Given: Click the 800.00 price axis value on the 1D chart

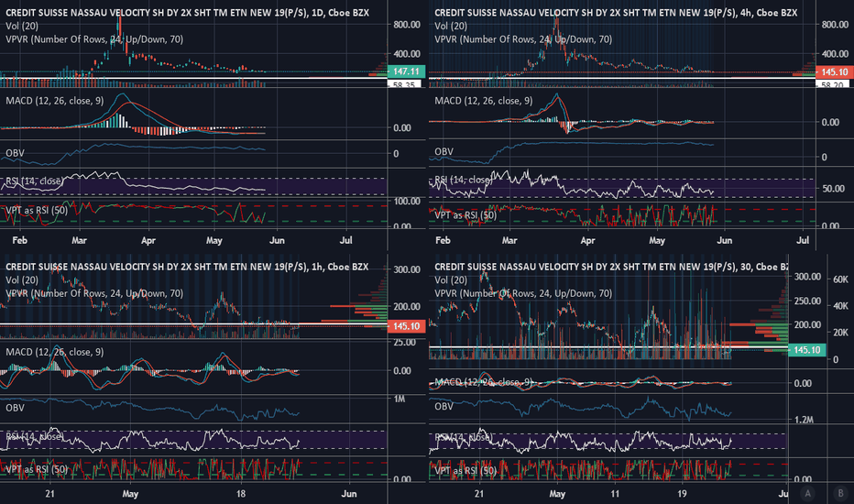Looking at the screenshot, I should pyautogui.click(x=407, y=25).
